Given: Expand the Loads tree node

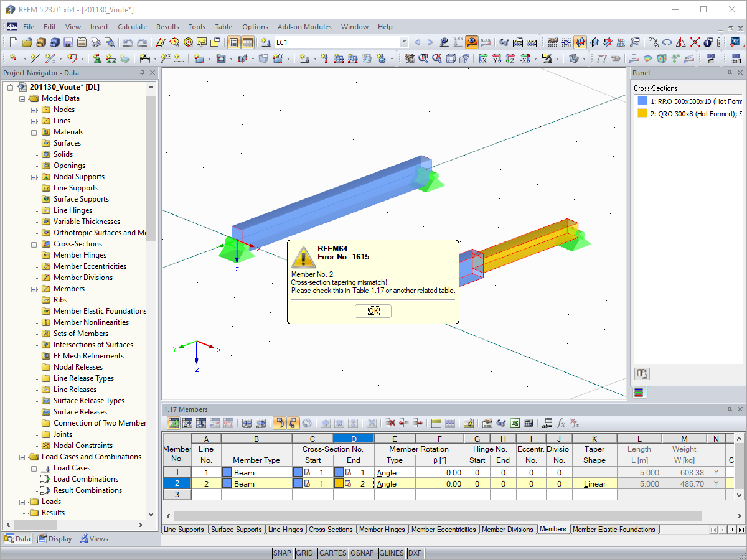Looking at the screenshot, I should [x=23, y=502].
